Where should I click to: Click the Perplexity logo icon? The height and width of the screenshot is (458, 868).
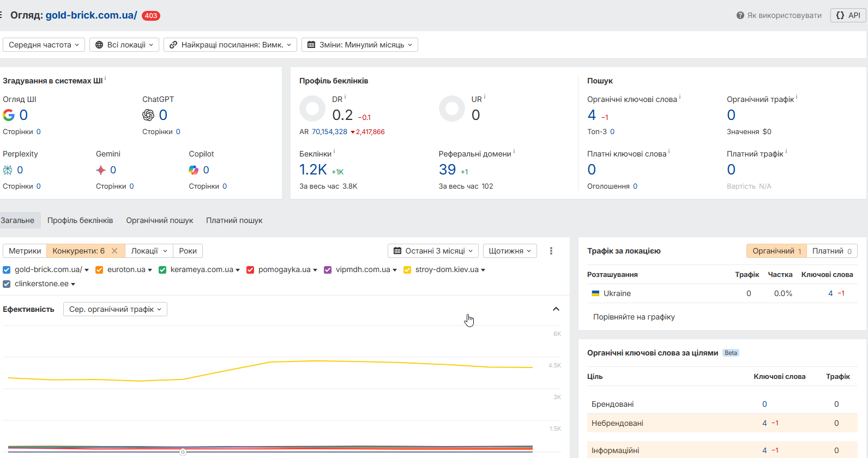[8, 170]
